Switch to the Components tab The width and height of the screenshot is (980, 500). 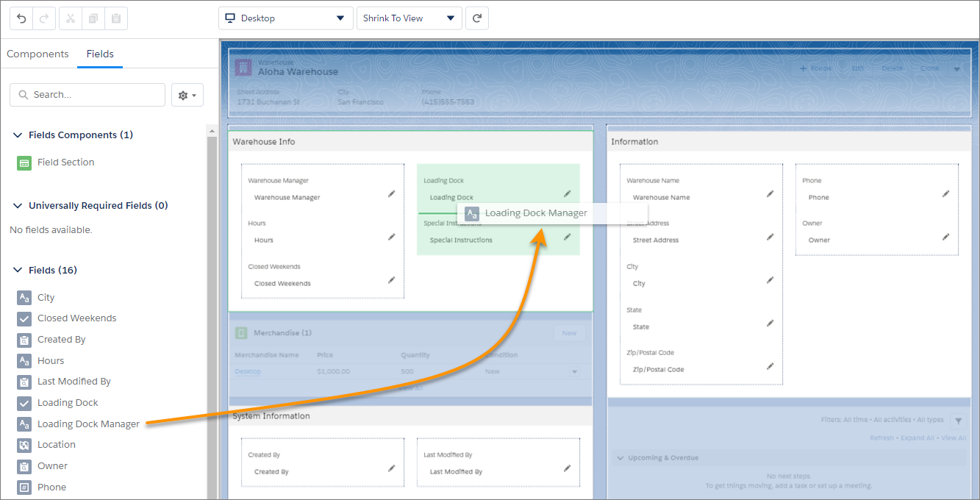[x=37, y=54]
